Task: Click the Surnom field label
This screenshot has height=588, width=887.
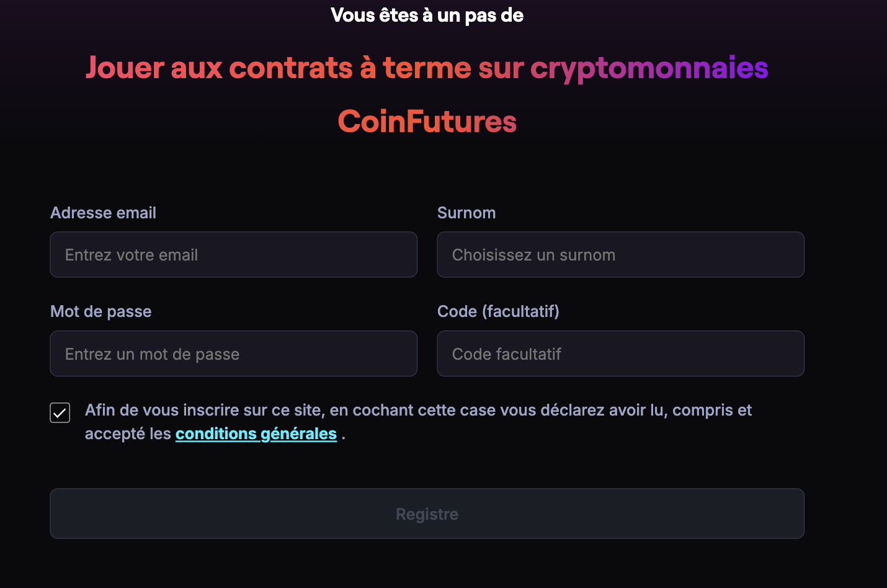Action: coord(466,213)
